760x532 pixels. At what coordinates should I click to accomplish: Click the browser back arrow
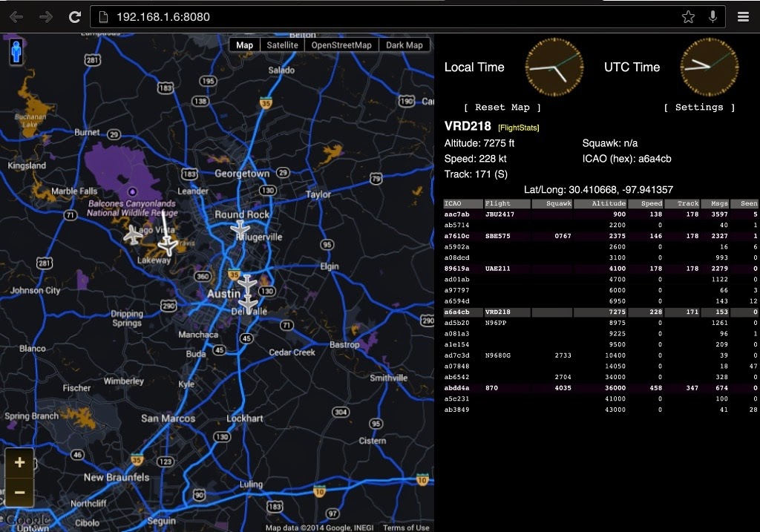pyautogui.click(x=16, y=17)
